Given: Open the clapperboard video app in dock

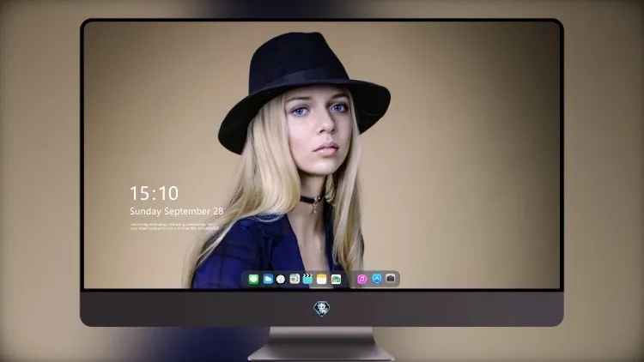Looking at the screenshot, I should 307,279.
